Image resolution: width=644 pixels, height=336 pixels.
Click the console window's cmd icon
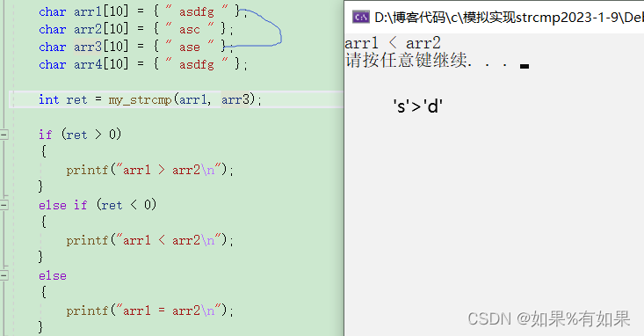point(360,18)
